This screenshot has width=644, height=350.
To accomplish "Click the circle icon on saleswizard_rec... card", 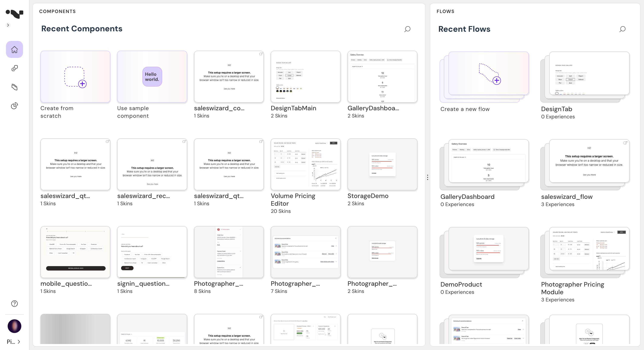I will coord(184,142).
